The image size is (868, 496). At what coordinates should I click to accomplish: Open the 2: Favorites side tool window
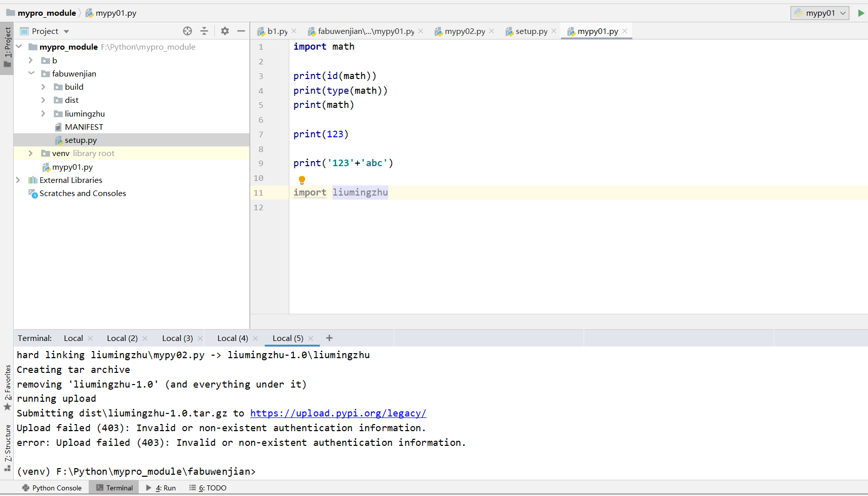[x=7, y=388]
